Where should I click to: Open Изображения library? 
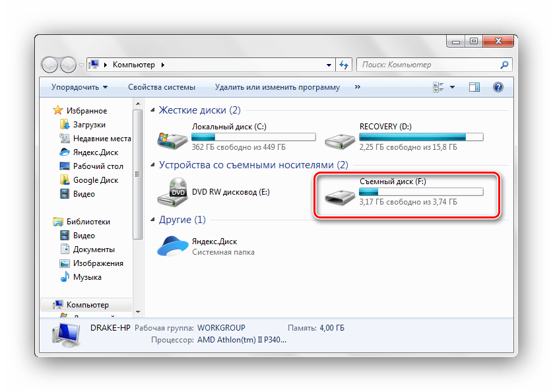pyautogui.click(x=98, y=263)
